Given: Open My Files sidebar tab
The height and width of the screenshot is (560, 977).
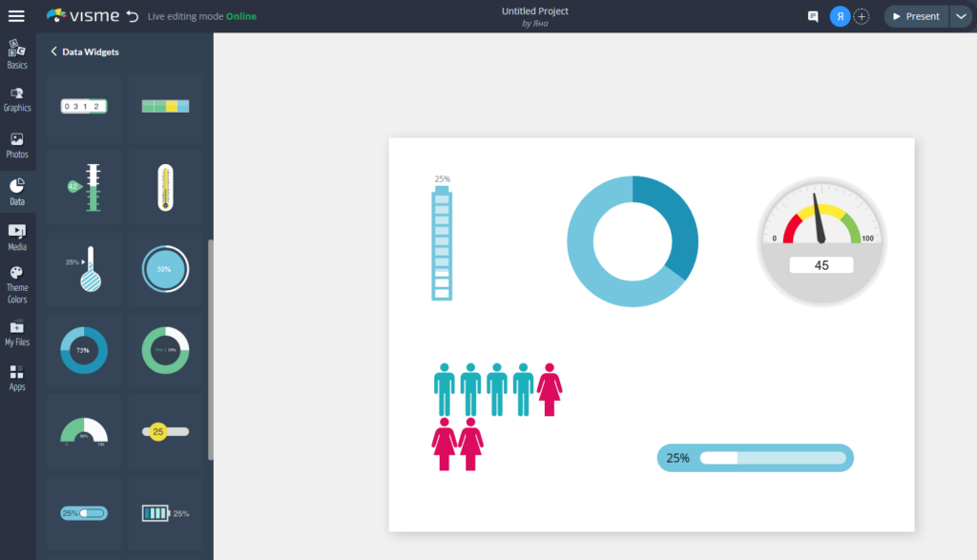Looking at the screenshot, I should 17,333.
